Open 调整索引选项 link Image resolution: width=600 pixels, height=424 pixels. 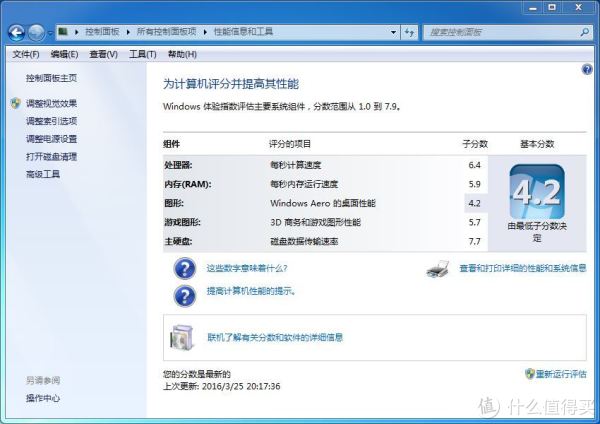point(51,121)
